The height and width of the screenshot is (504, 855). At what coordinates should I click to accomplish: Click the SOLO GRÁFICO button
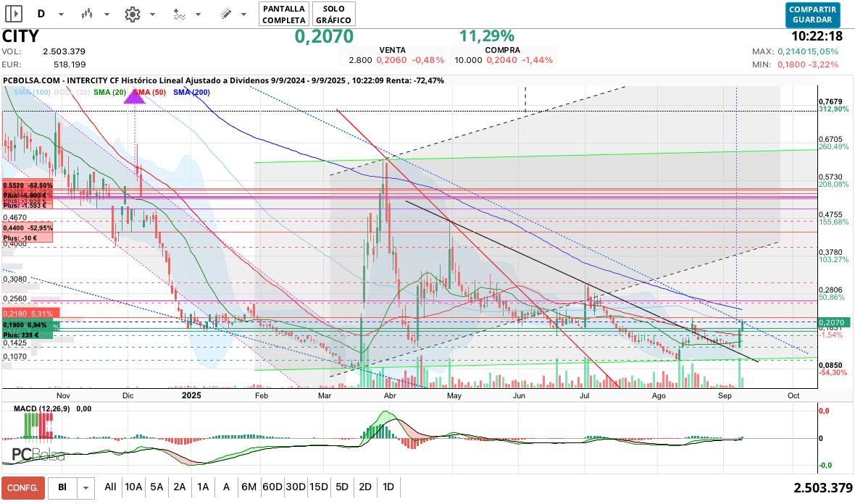tap(334, 14)
